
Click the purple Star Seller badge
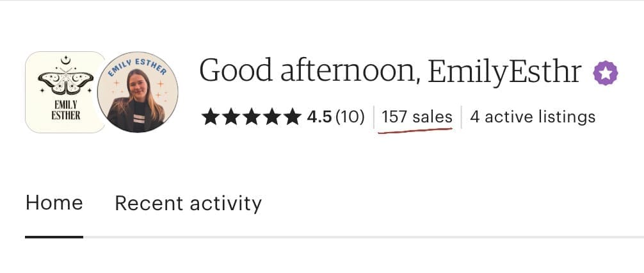point(605,73)
